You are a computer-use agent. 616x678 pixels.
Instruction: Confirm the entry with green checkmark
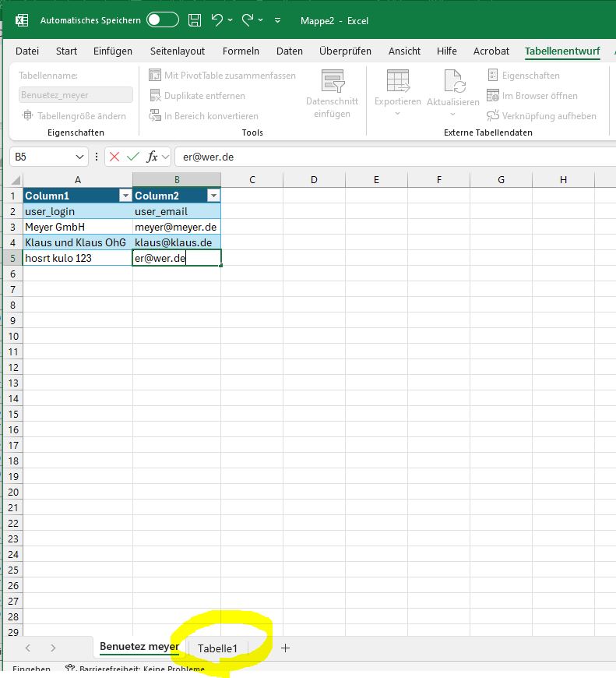pos(133,157)
